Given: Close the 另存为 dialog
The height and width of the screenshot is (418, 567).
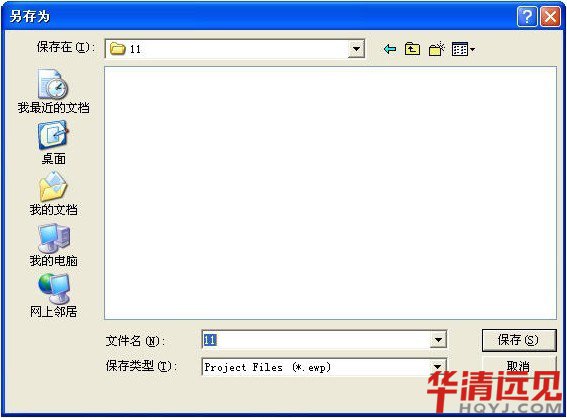Looking at the screenshot, I should coord(550,17).
